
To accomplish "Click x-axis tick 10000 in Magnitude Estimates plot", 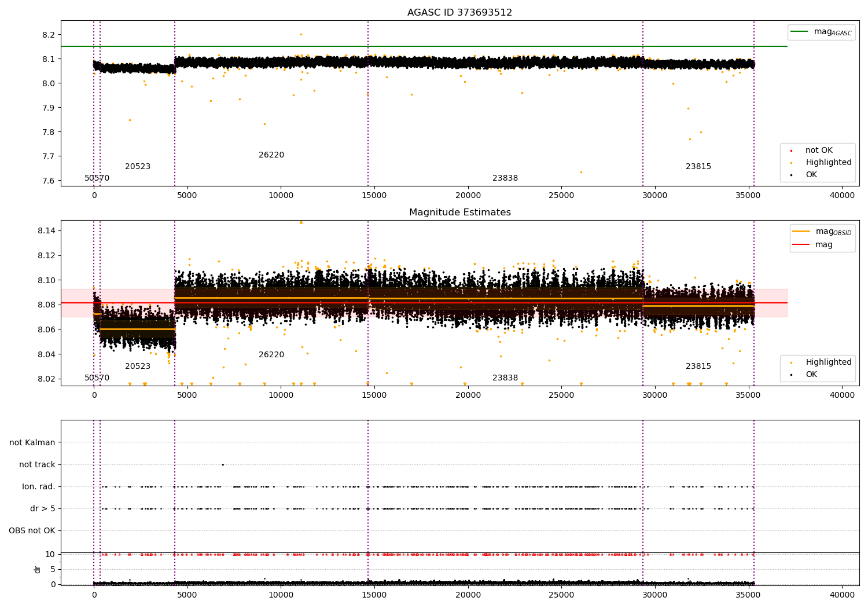I will (281, 395).
